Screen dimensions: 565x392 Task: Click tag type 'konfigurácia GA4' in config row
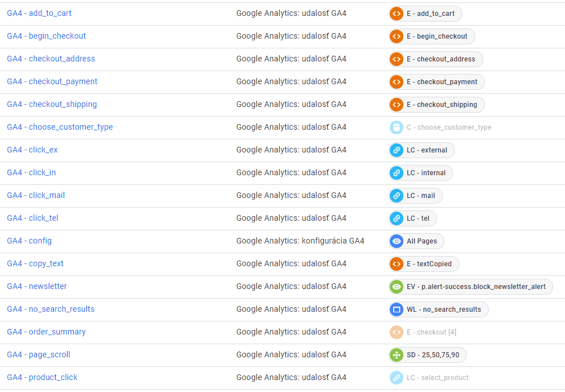click(333, 241)
